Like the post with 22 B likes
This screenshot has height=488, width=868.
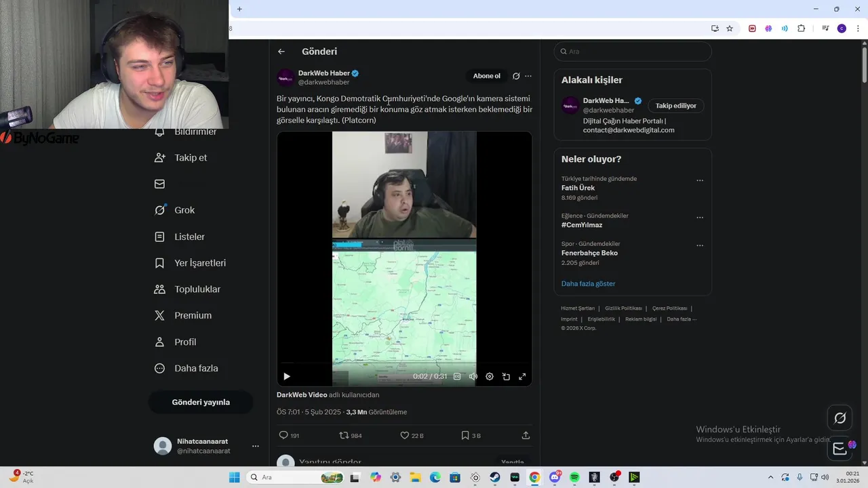pyautogui.click(x=412, y=435)
